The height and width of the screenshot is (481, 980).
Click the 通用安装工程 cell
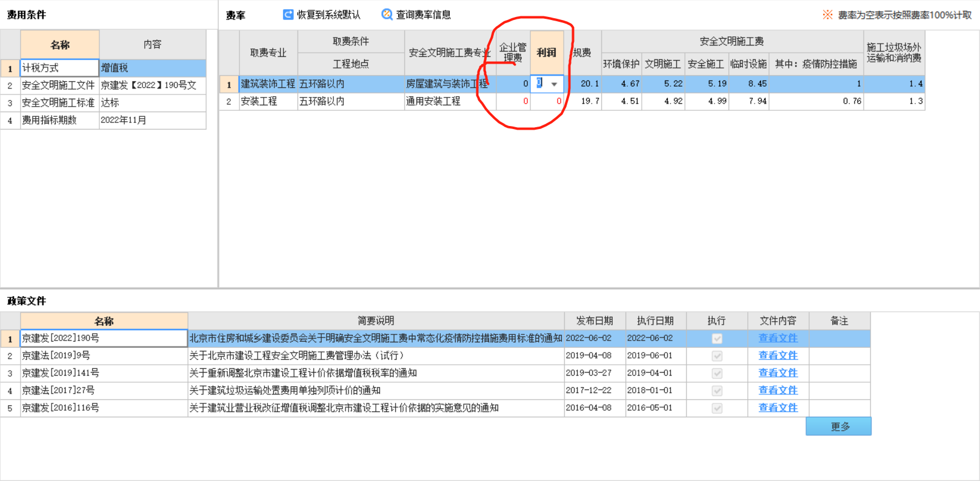click(450, 101)
